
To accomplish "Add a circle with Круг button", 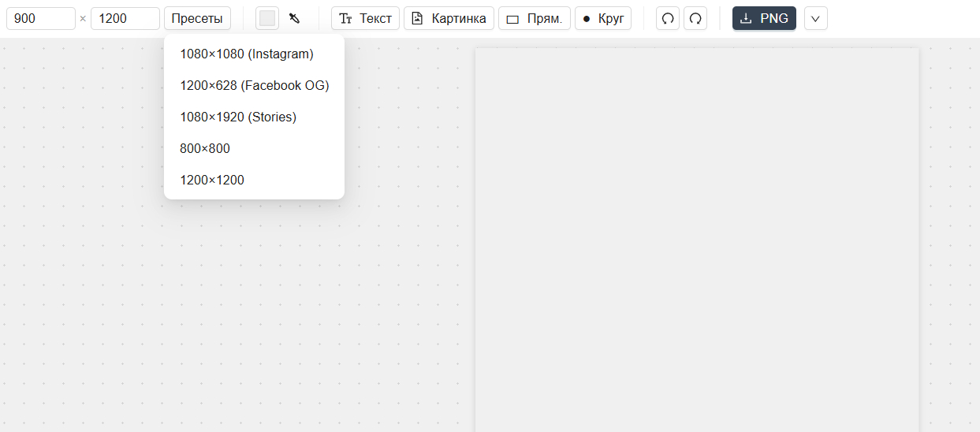I will pyautogui.click(x=603, y=18).
